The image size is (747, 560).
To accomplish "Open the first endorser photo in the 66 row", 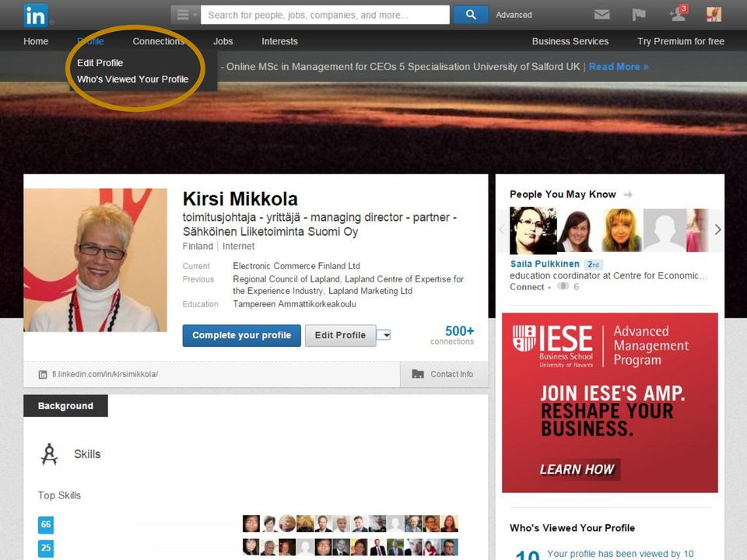I will pos(251,523).
